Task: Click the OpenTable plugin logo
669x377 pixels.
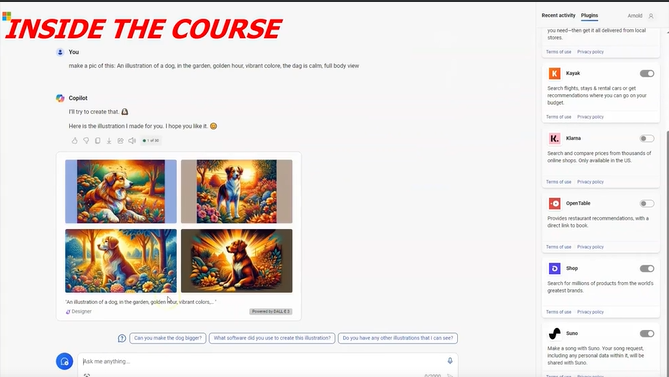Action: (555, 203)
